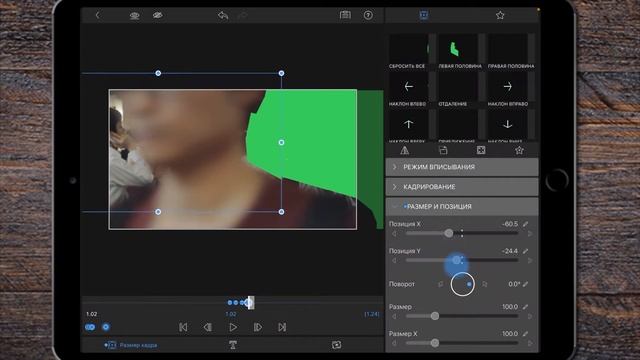Click the [1.24] duration label
This screenshot has width=640, height=360.
click(x=371, y=314)
